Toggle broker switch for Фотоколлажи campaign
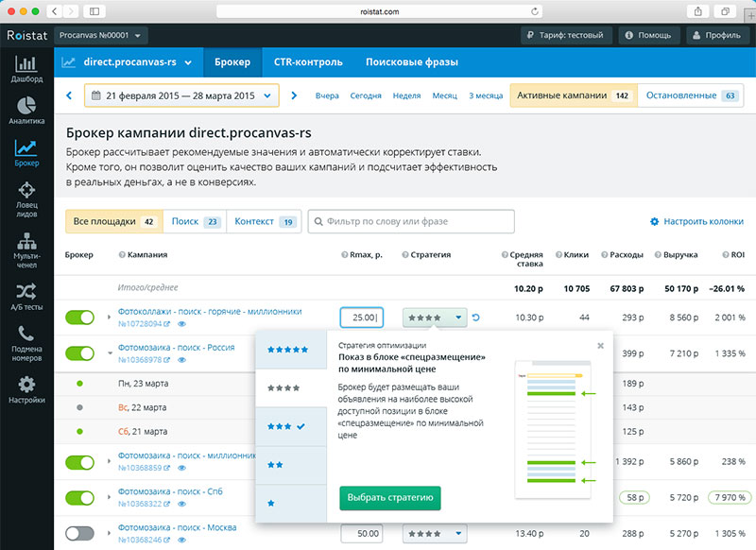Screen dimensions: 756x550 [x=80, y=318]
